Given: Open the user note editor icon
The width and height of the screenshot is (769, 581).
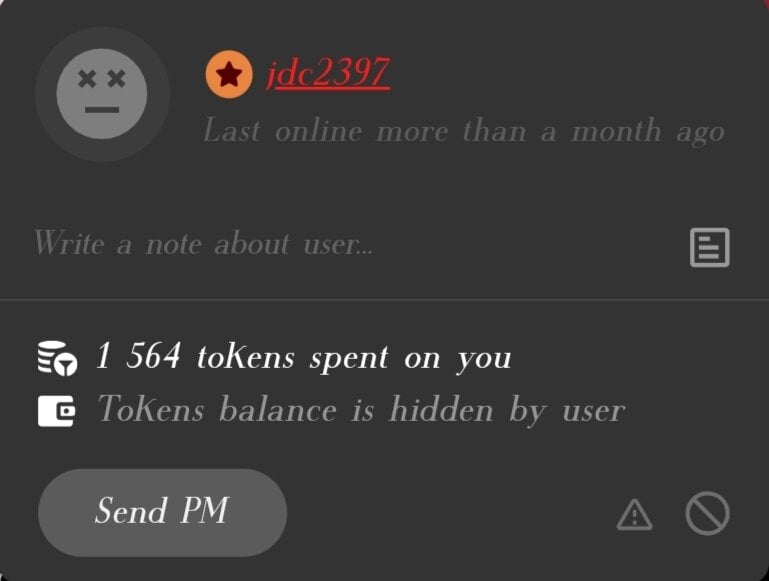Looking at the screenshot, I should pos(709,248).
